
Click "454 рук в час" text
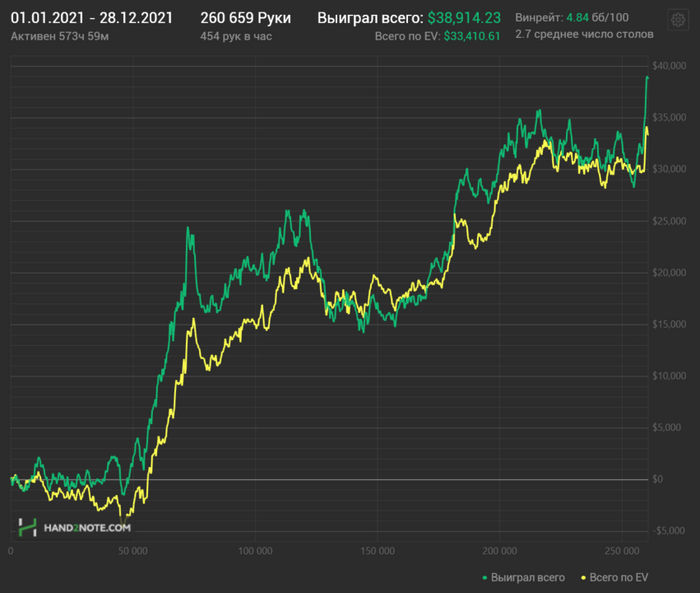pyautogui.click(x=236, y=37)
